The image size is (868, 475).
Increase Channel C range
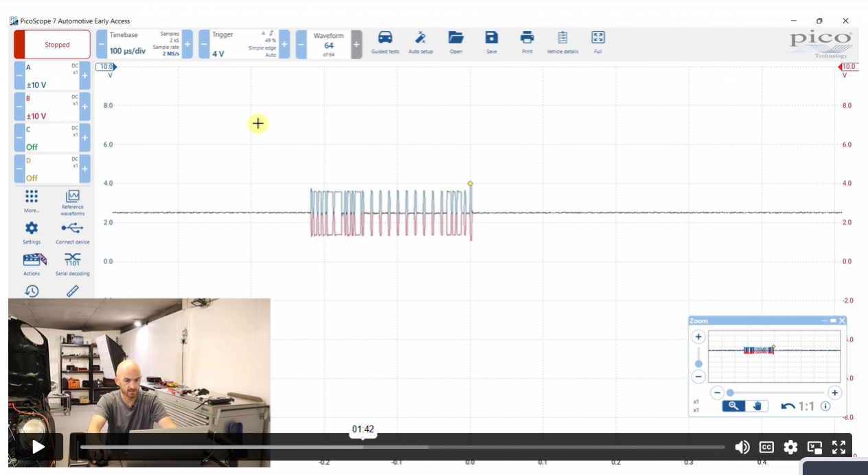point(85,137)
